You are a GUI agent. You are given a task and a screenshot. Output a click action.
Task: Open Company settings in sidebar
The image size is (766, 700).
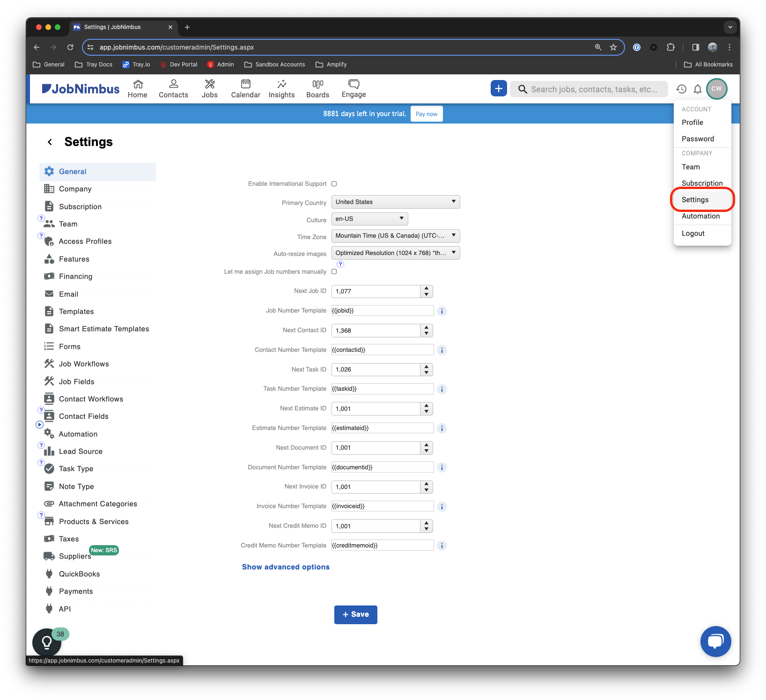click(97, 189)
